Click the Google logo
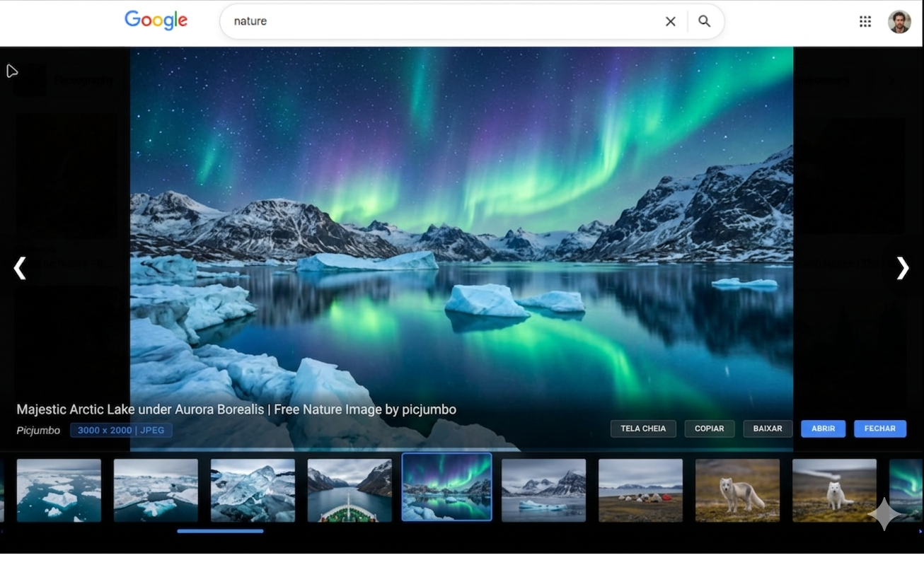Screen dimensions: 924x577 tap(156, 21)
